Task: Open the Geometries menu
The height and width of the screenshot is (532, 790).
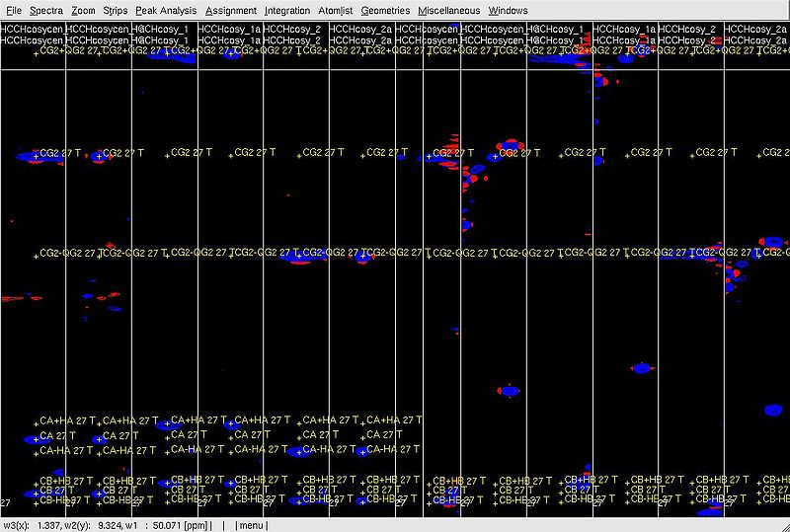Action: click(x=385, y=10)
